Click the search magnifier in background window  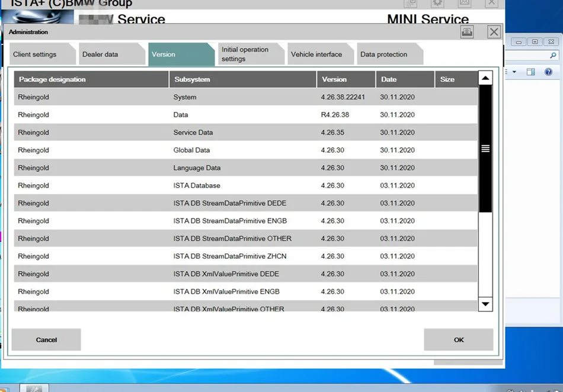553,55
